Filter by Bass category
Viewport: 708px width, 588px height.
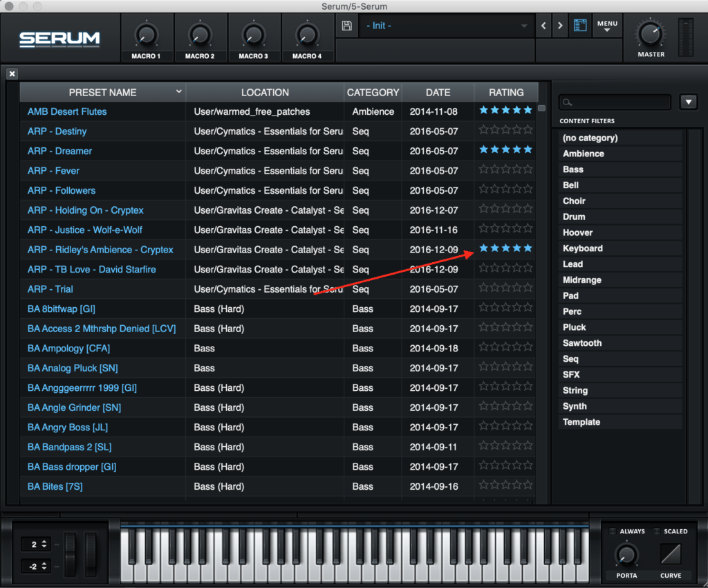click(620, 169)
